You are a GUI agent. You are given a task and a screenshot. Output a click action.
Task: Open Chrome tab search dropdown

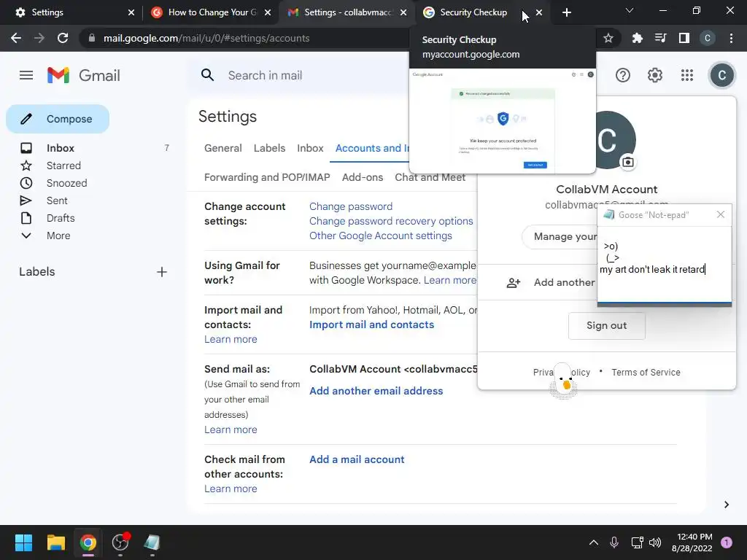(x=630, y=10)
